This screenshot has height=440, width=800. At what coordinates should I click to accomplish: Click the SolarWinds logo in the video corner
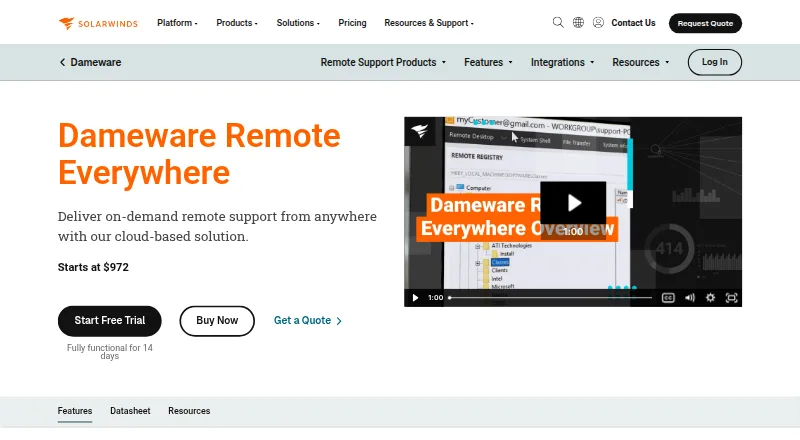[420, 131]
